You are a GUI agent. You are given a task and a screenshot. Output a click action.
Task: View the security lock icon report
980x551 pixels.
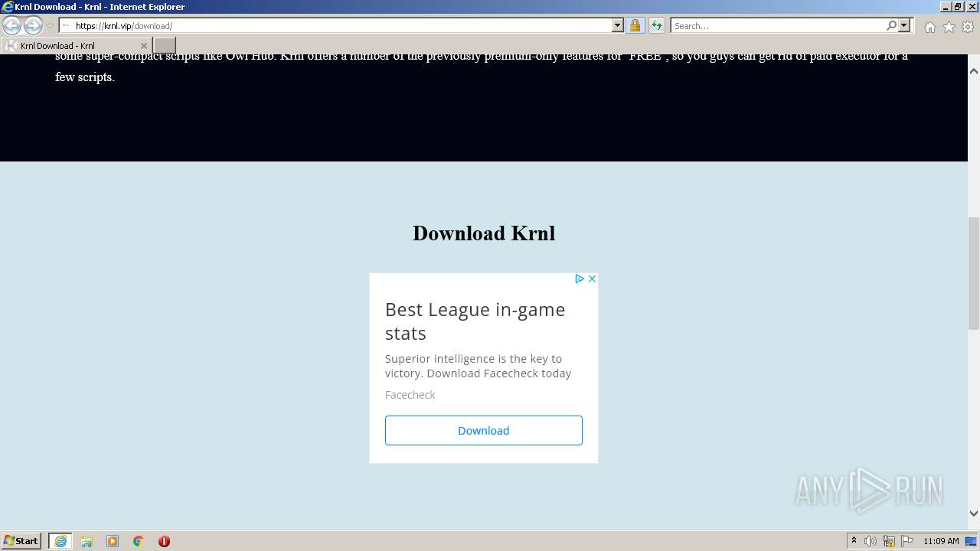[635, 25]
